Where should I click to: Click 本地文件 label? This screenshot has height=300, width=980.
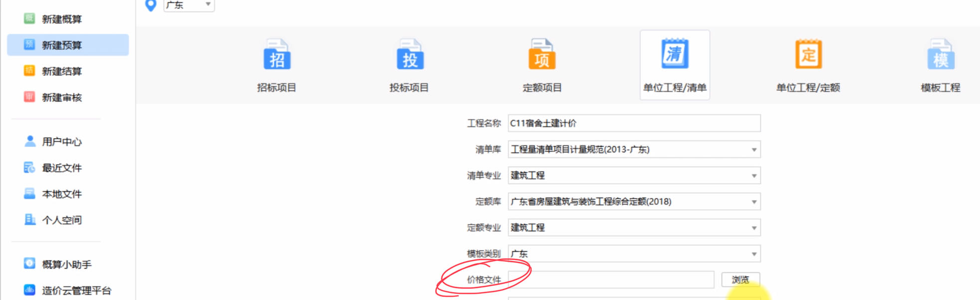click(62, 194)
